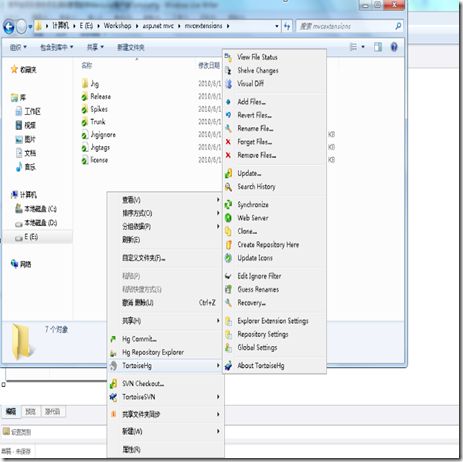Click the Clone icon

point(228,231)
